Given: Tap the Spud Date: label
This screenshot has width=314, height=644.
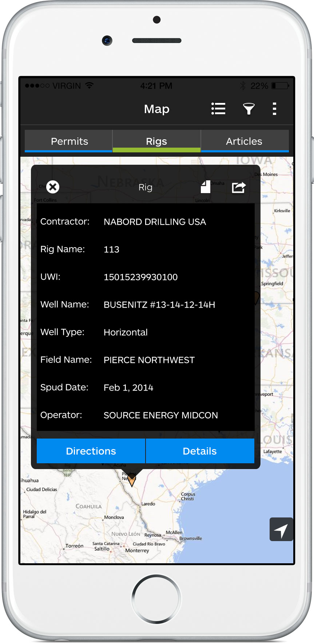Looking at the screenshot, I should pos(64,387).
